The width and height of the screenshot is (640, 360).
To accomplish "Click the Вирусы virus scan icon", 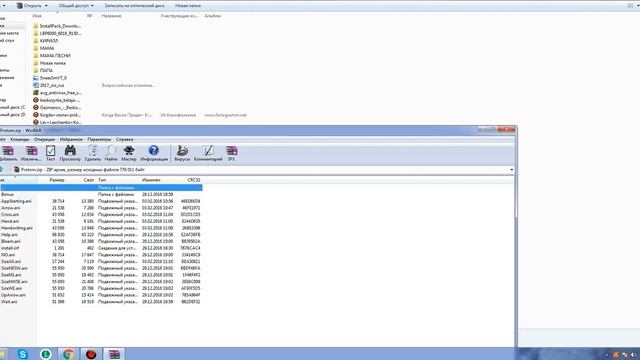I will [182, 153].
